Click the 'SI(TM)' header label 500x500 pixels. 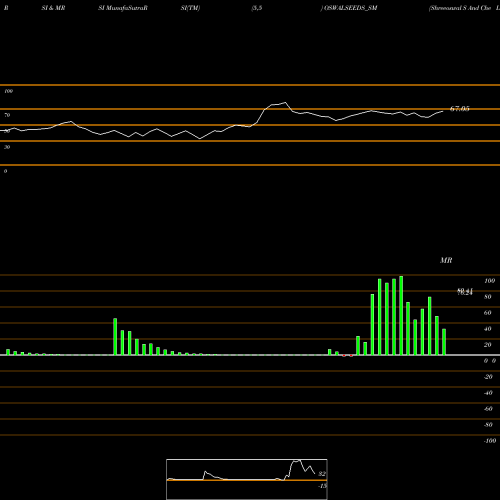tap(190, 8)
